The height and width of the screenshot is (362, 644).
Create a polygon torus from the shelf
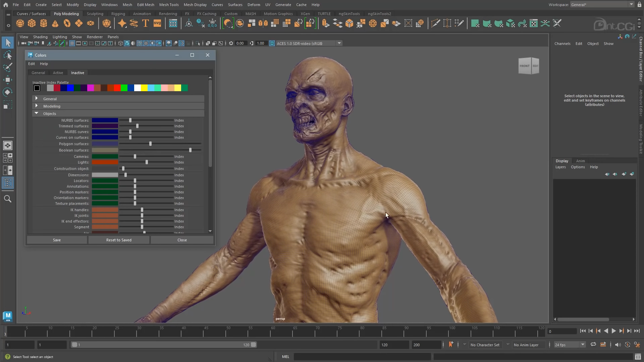click(x=67, y=23)
